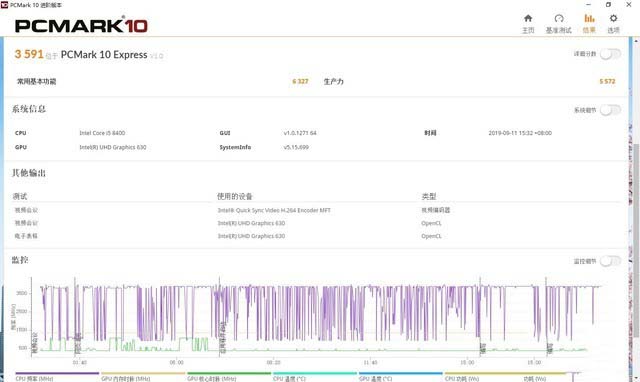This screenshot has height=382, width=640.
Task: Select the 电子表格 test row label
Action: click(x=26, y=236)
